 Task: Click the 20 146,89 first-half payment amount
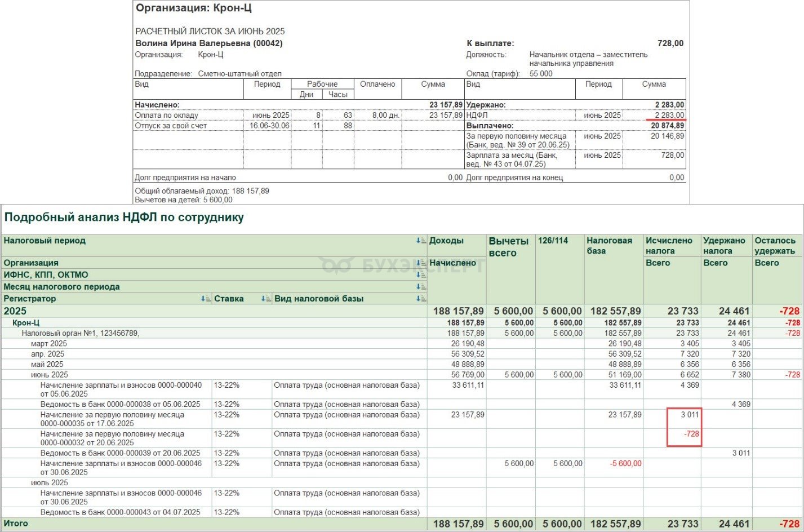coord(668,136)
